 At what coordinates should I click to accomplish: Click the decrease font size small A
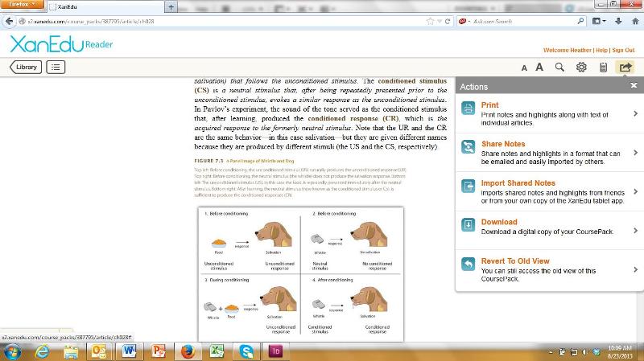click(524, 68)
